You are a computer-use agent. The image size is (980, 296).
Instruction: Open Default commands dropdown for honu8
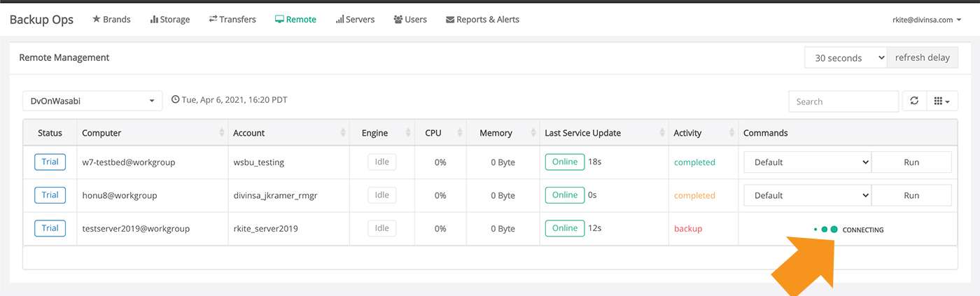coord(808,195)
